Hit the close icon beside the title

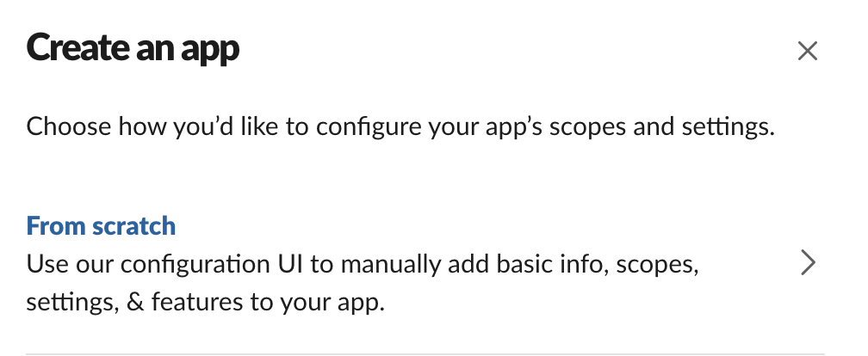click(807, 52)
